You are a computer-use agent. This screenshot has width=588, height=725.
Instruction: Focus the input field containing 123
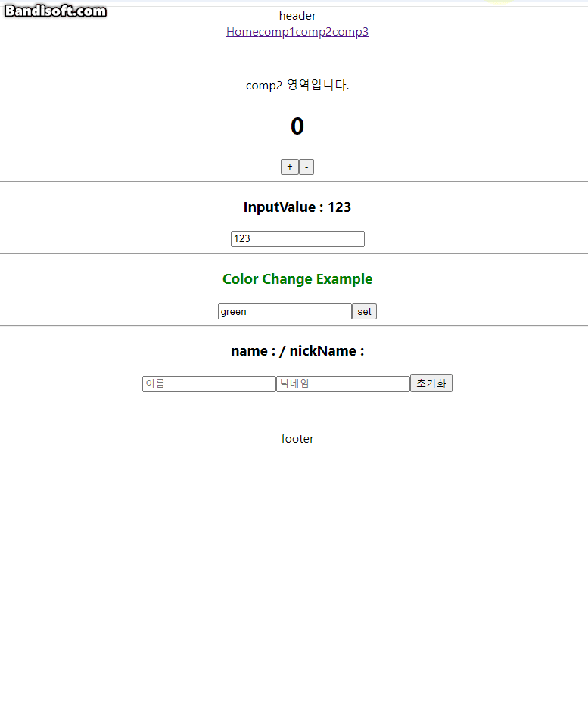tap(297, 238)
